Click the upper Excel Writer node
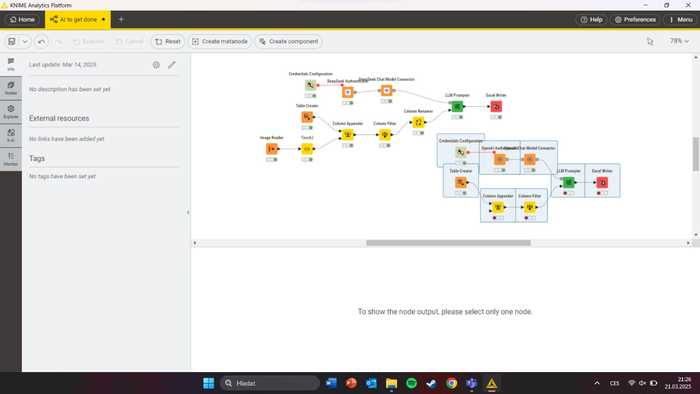This screenshot has width=700, height=394. (x=496, y=107)
